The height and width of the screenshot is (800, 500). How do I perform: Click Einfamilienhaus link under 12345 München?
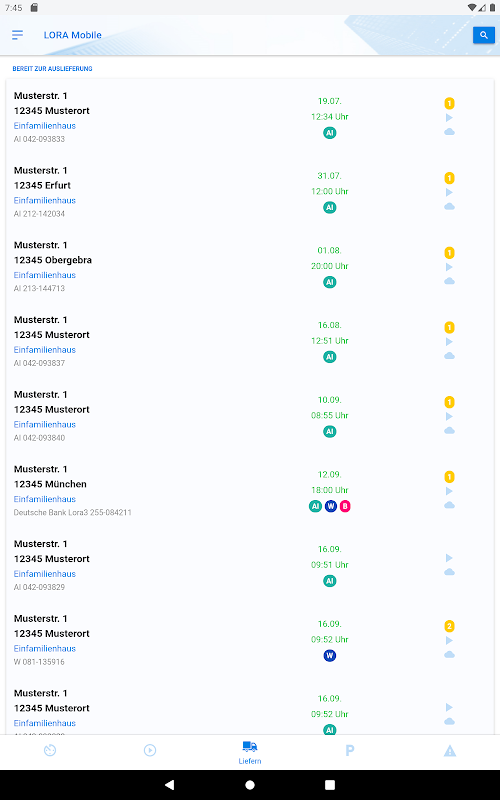[45, 499]
